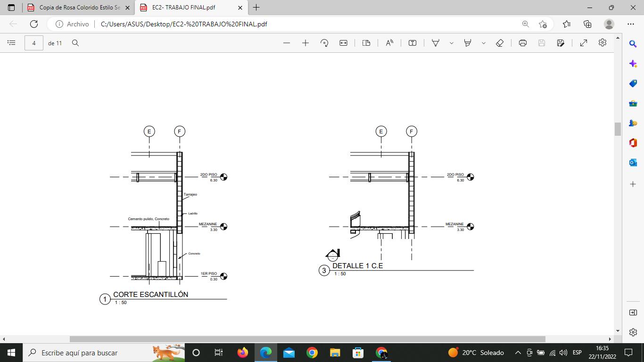This screenshot has height=362, width=644.
Task: Open the sidebar settings gear
Action: (x=633, y=332)
